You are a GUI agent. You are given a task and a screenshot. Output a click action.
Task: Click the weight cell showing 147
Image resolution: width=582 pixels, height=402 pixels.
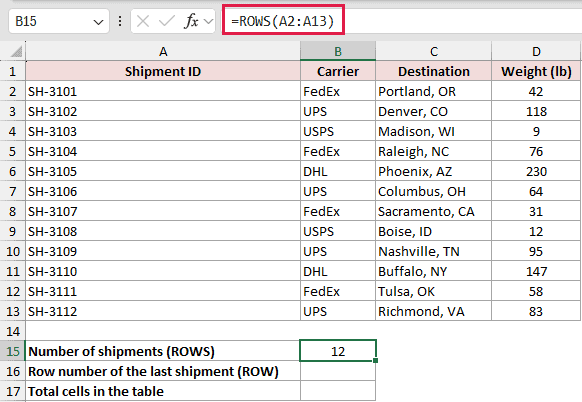click(536, 272)
